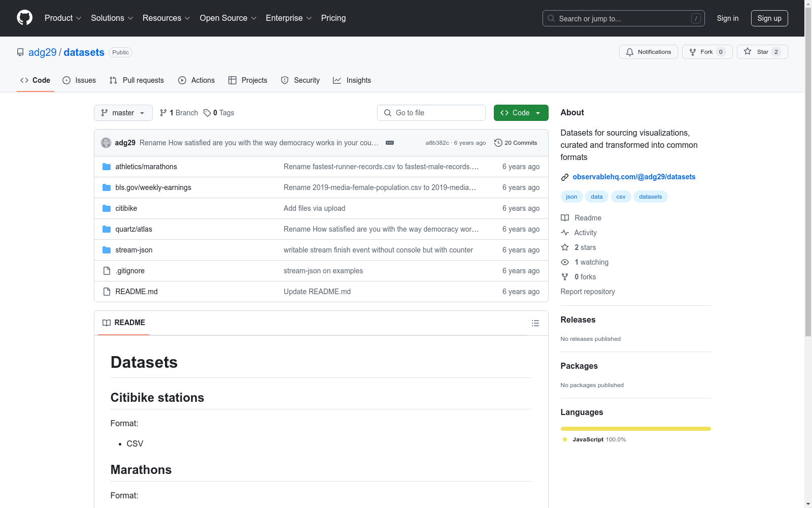Screen dimensions: 812x508
Task: View the 2 stars link
Action: pyautogui.click(x=579, y=247)
